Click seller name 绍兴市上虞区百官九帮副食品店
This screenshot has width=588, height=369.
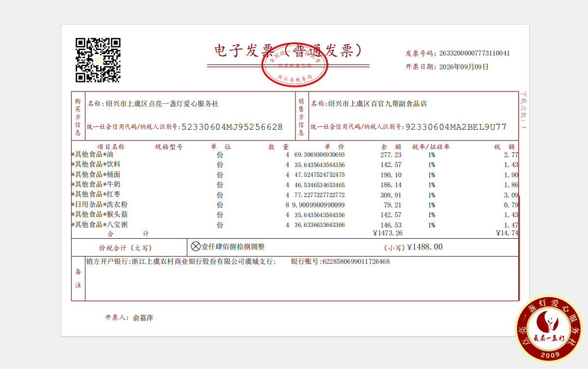[x=377, y=104]
